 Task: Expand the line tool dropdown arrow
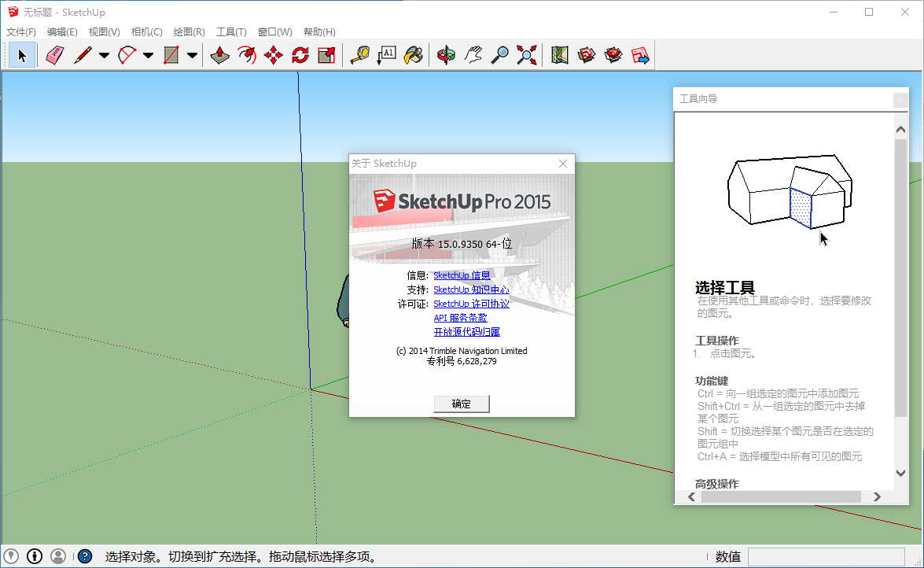tap(104, 56)
